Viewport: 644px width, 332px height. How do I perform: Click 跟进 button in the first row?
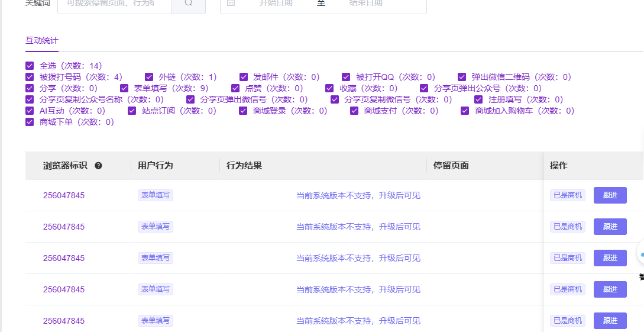610,195
